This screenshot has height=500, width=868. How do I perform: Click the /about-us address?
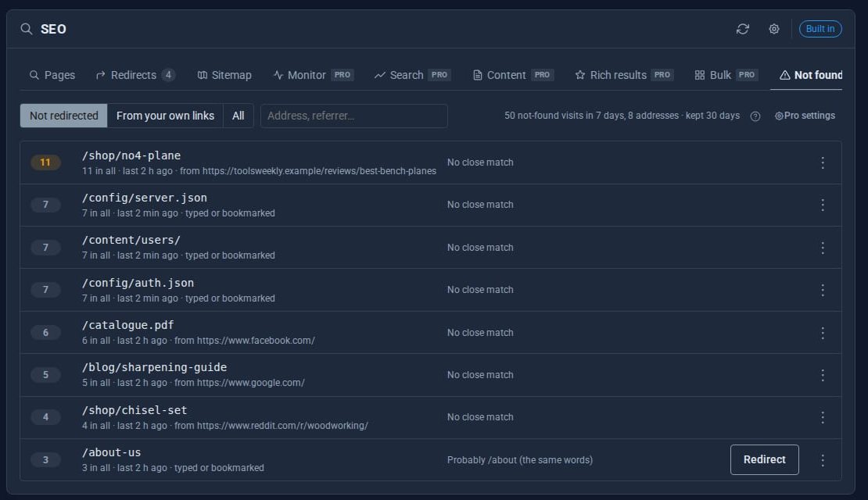point(111,452)
